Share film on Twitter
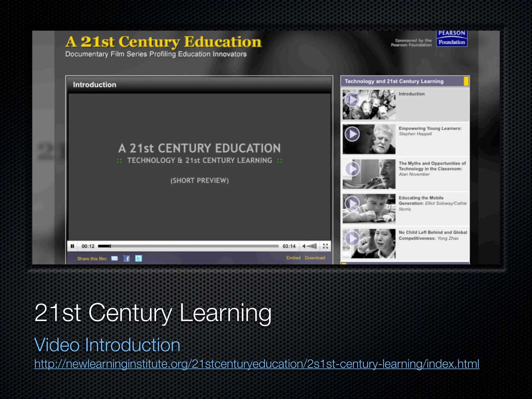The width and height of the screenshot is (532, 399). pos(138,258)
